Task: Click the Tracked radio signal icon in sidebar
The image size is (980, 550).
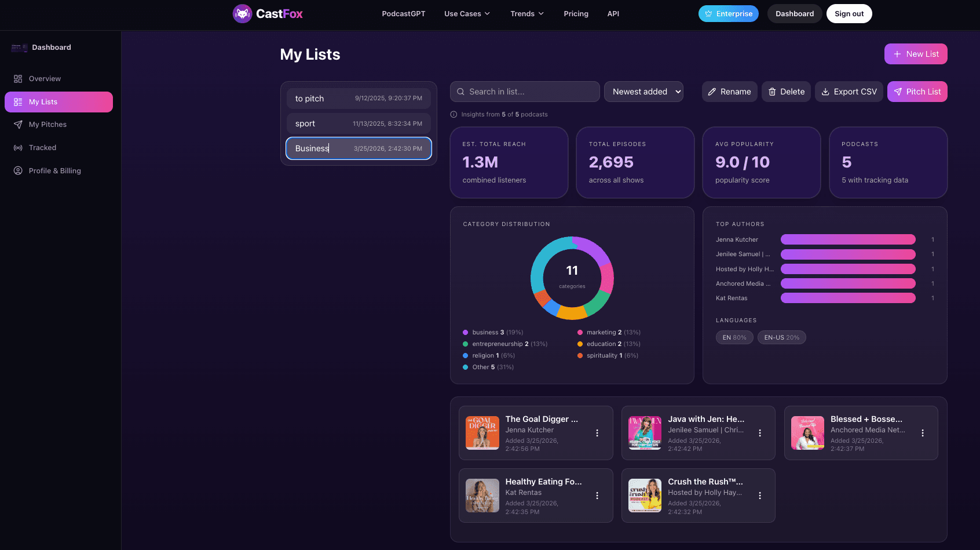Action: 18,148
